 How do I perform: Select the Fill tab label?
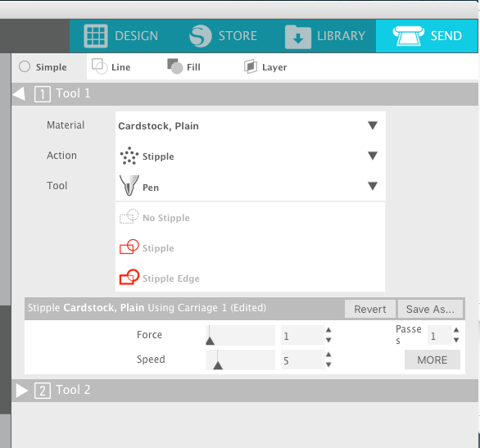[193, 67]
